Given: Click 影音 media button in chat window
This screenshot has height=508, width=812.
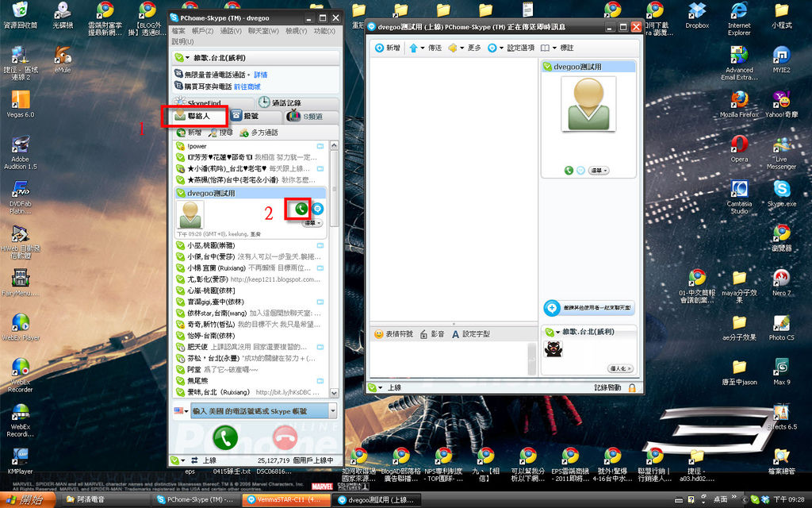Looking at the screenshot, I should 432,334.
